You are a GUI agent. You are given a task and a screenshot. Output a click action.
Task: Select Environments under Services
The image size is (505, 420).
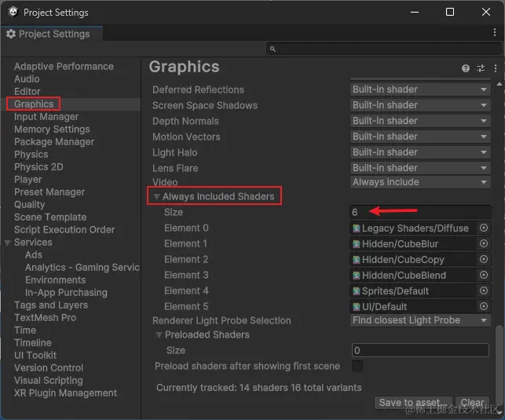coord(56,280)
